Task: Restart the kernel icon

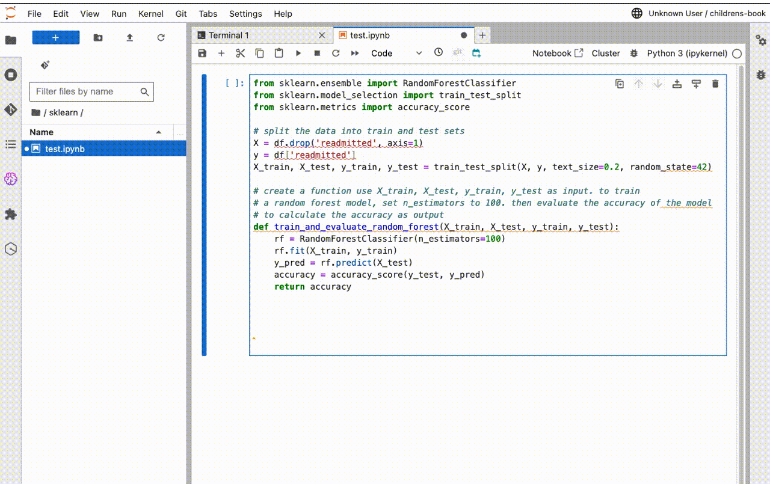Action: tap(335, 53)
